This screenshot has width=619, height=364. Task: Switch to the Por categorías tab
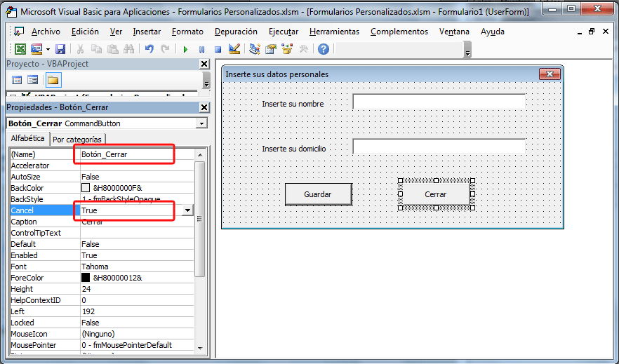click(x=77, y=139)
